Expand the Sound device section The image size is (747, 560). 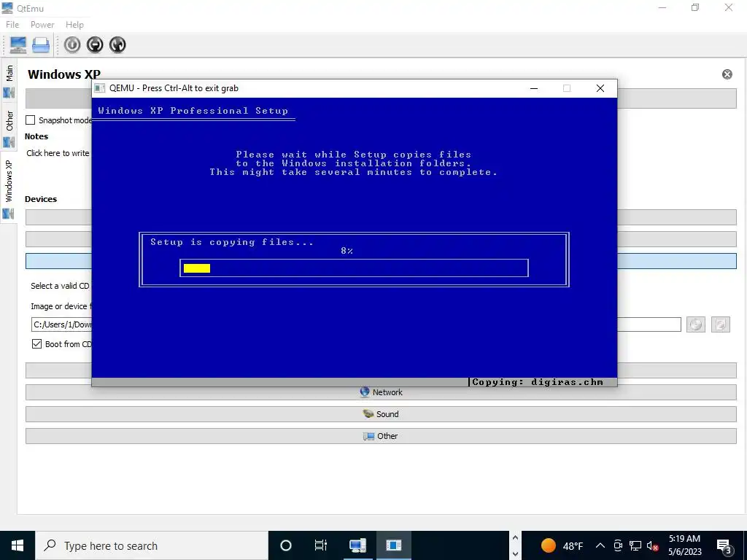pos(381,414)
